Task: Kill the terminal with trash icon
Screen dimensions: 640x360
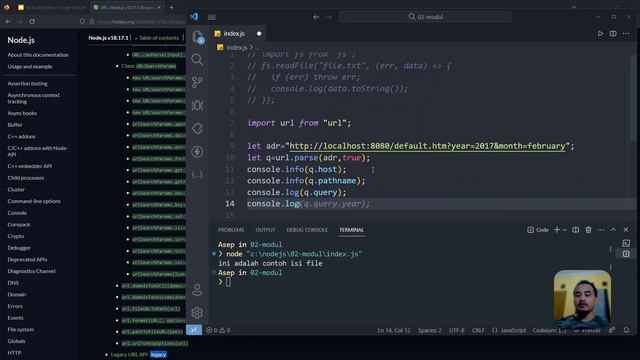Action: [x=588, y=230]
